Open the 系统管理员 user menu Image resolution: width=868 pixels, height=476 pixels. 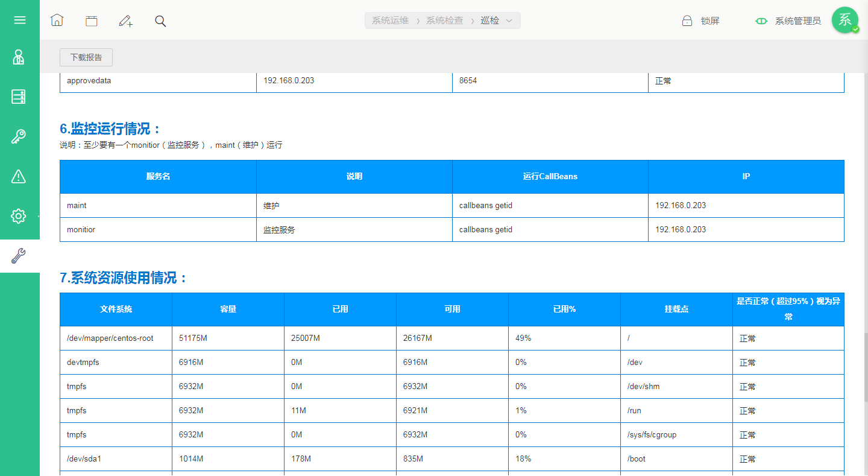pos(797,21)
